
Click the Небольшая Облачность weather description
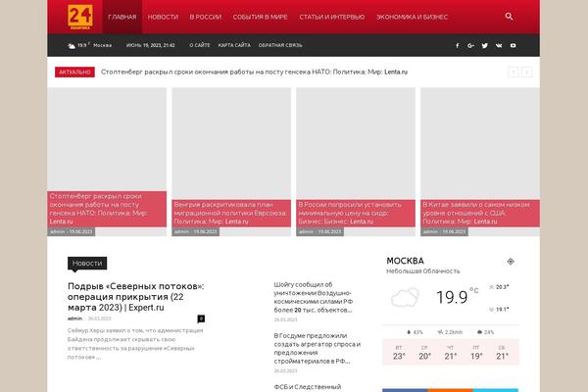423,270
